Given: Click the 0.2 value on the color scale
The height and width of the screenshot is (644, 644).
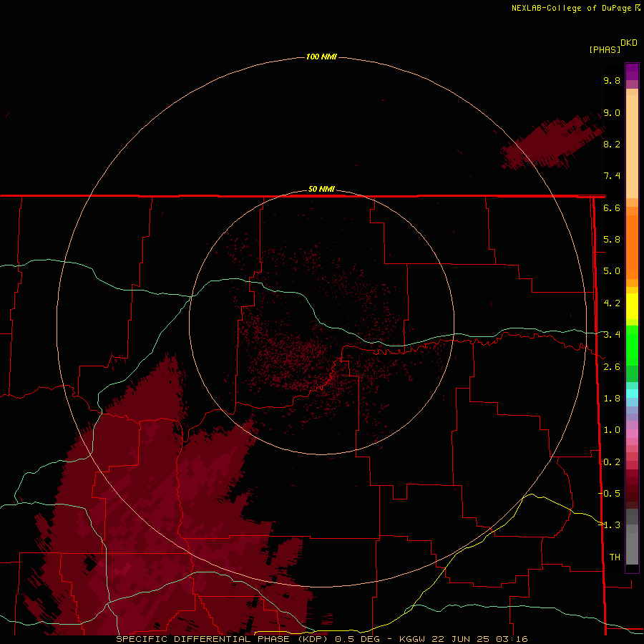Looking at the screenshot, I should click(x=612, y=462).
